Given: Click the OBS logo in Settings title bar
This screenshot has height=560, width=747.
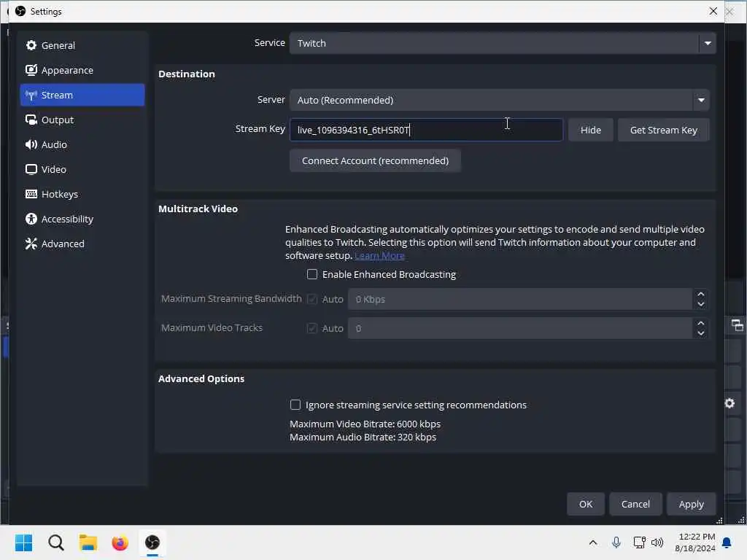Looking at the screenshot, I should [20, 11].
